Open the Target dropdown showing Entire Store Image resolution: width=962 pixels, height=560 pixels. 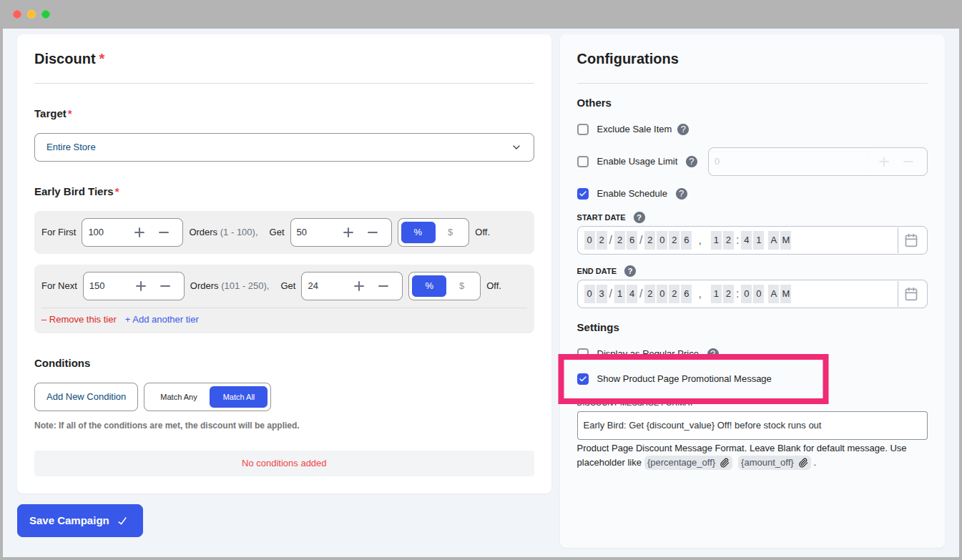[284, 147]
